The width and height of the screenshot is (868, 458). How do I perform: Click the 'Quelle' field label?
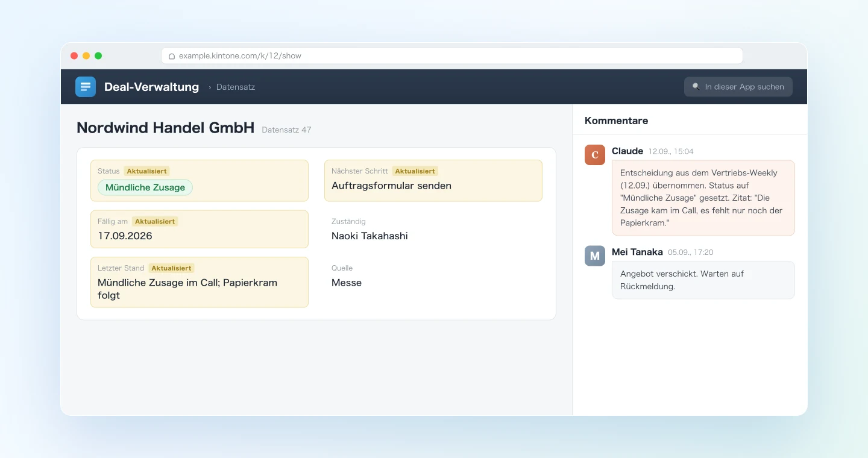click(x=342, y=268)
